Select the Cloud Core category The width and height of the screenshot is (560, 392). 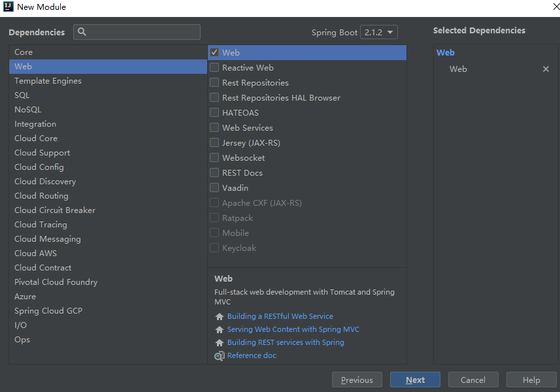(108, 138)
